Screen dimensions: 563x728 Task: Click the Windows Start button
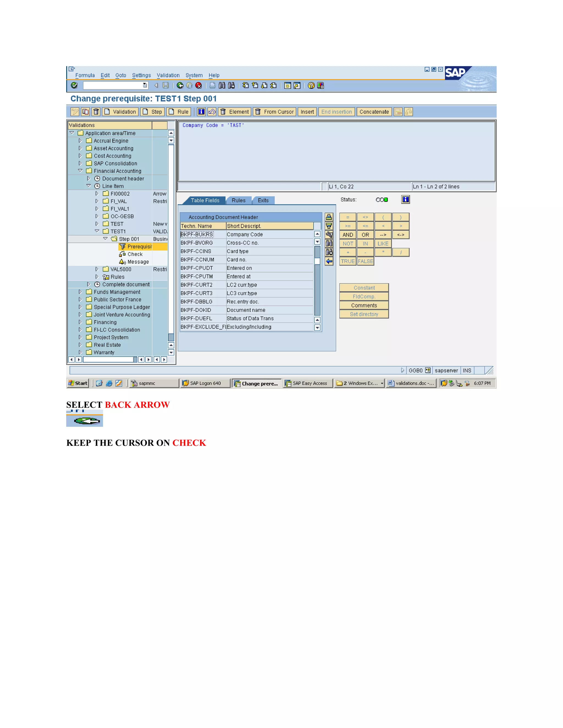click(78, 383)
